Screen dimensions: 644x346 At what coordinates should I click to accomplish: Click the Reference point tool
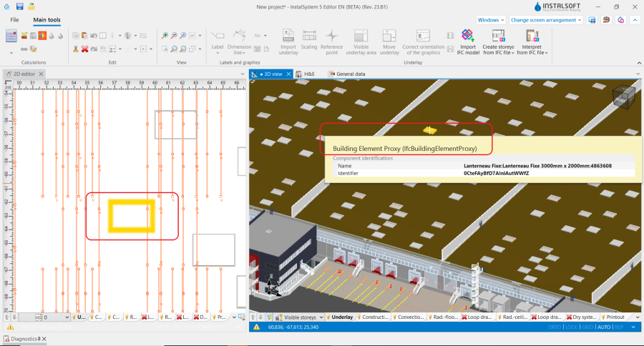point(332,42)
